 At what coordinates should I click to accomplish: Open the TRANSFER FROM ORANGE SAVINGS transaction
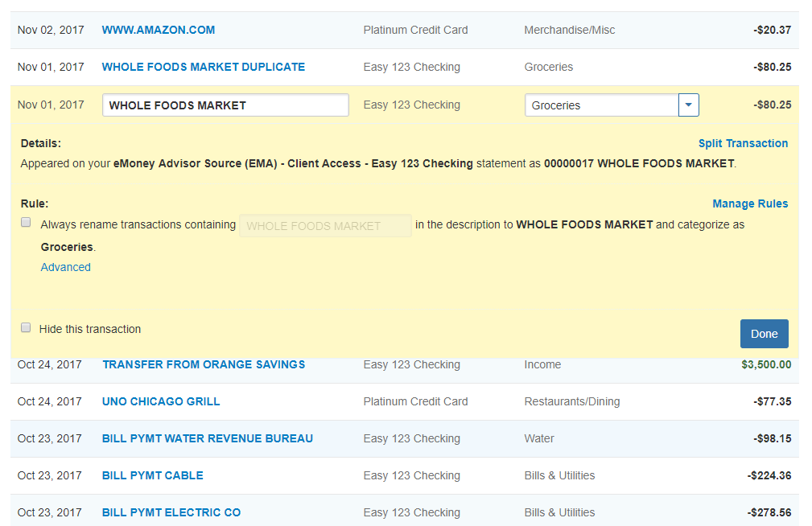click(x=204, y=364)
